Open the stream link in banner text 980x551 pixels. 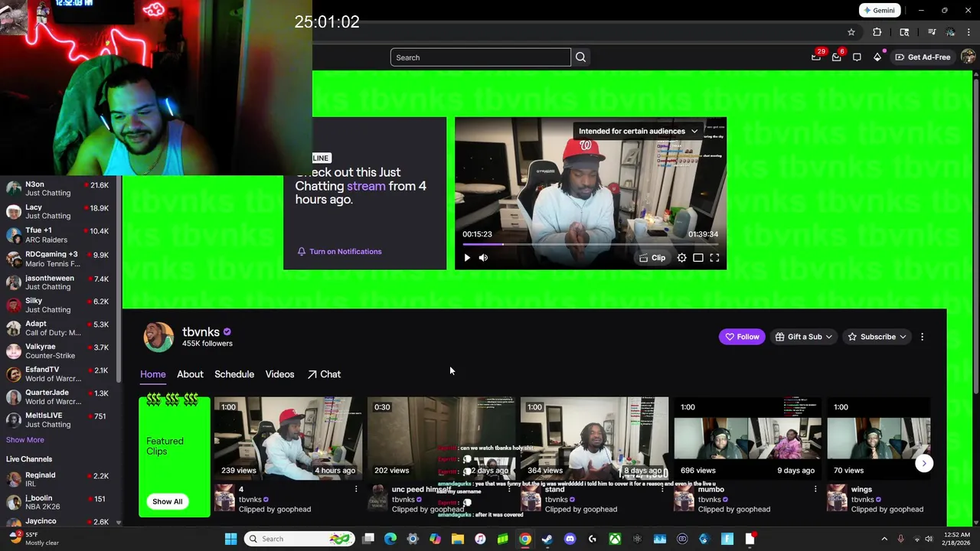point(366,186)
